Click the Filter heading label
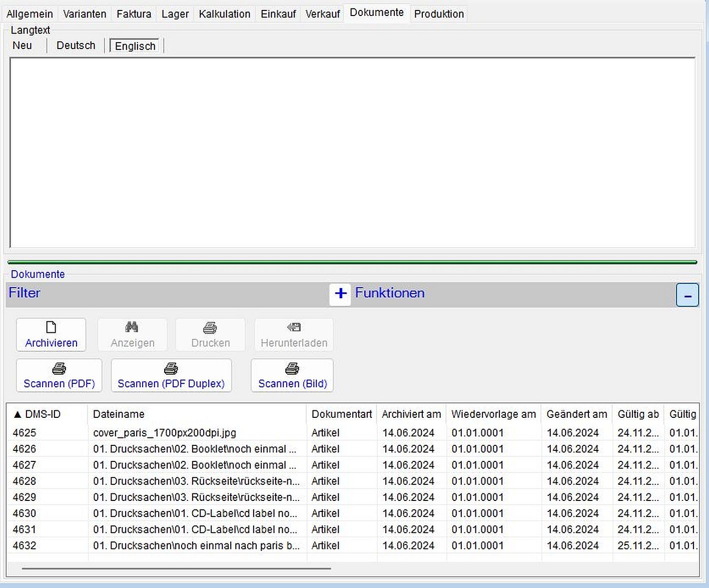This screenshot has width=709, height=588. (25, 293)
